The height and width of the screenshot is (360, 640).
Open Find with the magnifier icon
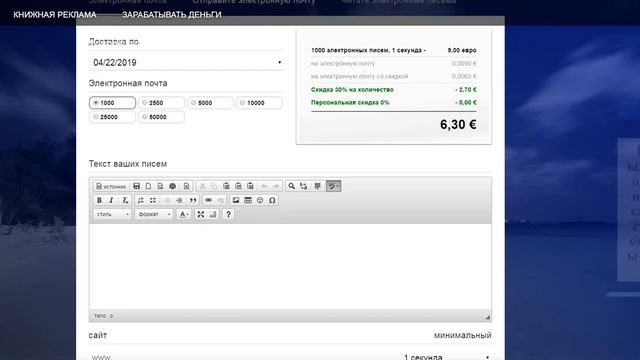(291, 186)
